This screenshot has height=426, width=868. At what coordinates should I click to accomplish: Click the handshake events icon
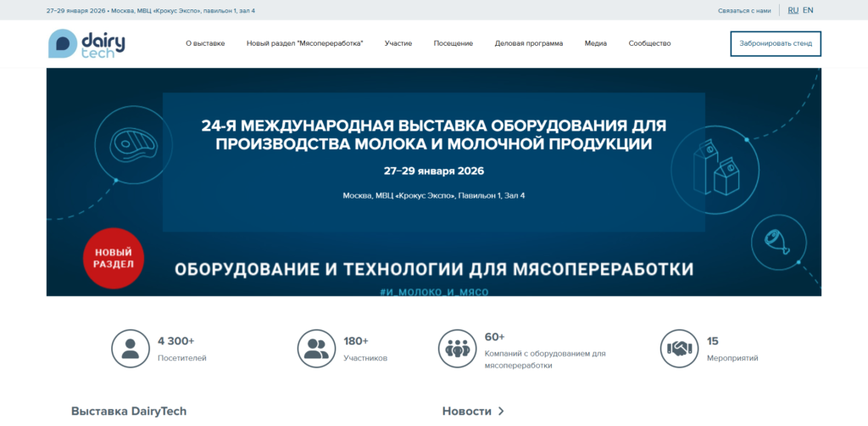(x=679, y=349)
